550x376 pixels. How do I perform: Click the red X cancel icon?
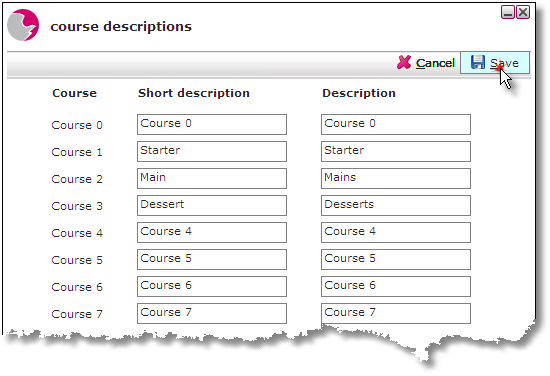[x=404, y=62]
